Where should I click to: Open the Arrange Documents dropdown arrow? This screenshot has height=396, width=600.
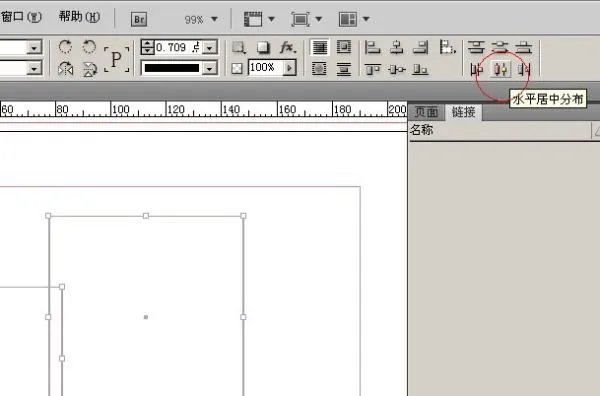(366, 19)
